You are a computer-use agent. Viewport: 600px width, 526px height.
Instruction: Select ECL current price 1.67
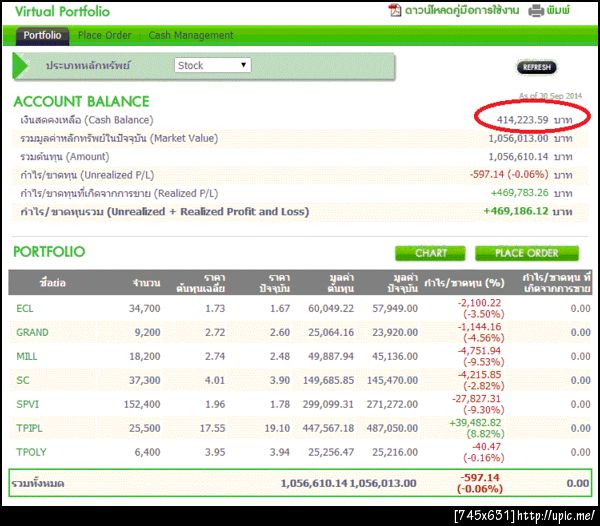coord(280,308)
